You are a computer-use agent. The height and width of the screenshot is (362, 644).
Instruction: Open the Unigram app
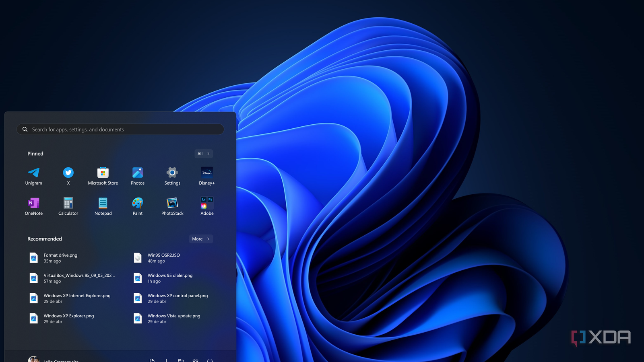[33, 176]
